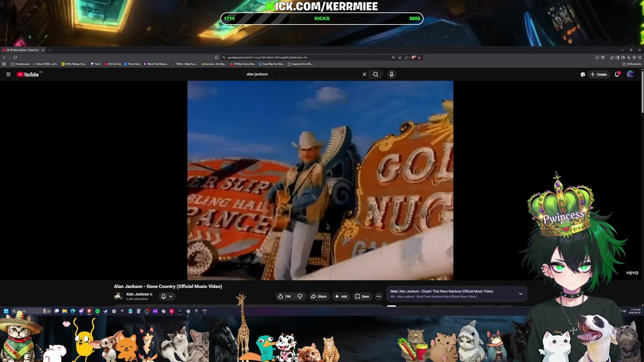Open the Prime Video bookmark
The height and width of the screenshot is (362, 644).
point(132,64)
